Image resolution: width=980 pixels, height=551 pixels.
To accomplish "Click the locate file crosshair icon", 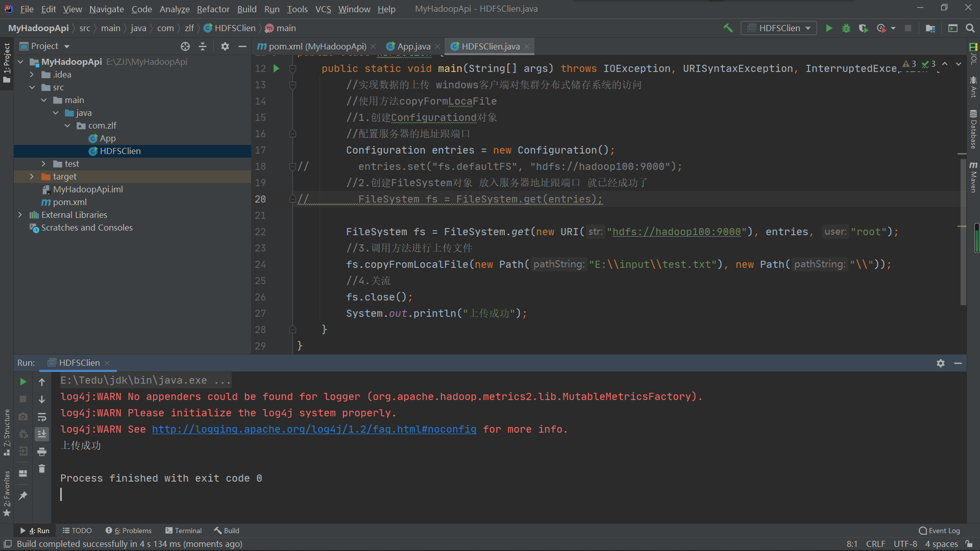I will [185, 46].
